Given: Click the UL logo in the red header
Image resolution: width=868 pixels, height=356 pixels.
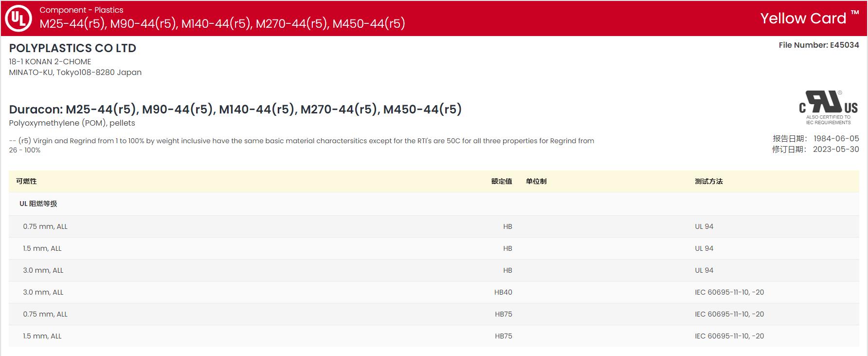Looking at the screenshot, I should pyautogui.click(x=18, y=19).
